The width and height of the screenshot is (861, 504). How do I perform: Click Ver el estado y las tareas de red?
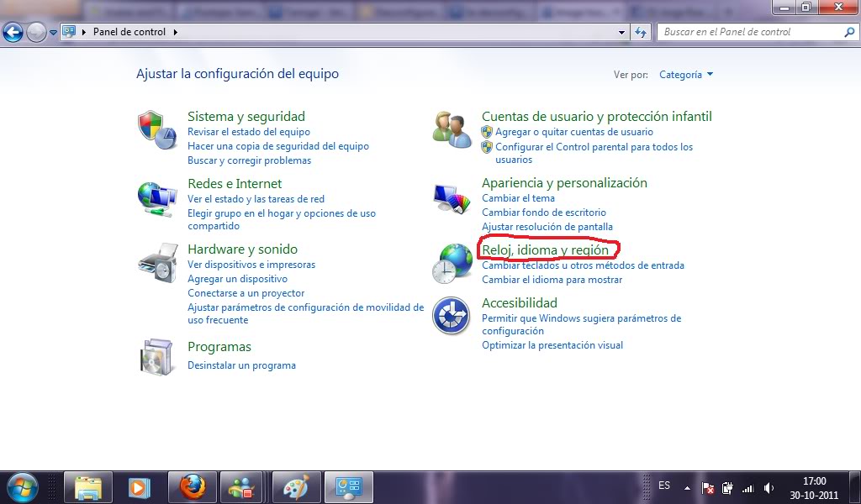click(x=256, y=198)
